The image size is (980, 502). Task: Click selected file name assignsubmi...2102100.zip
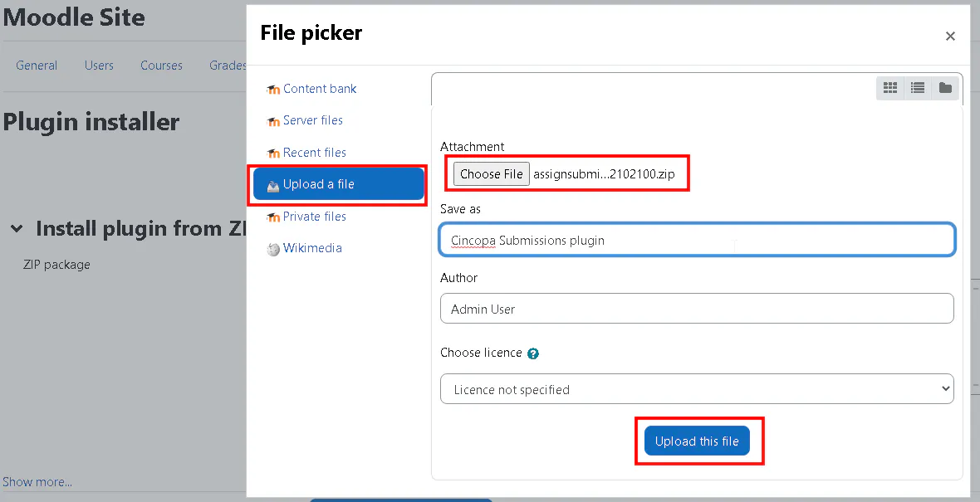604,174
